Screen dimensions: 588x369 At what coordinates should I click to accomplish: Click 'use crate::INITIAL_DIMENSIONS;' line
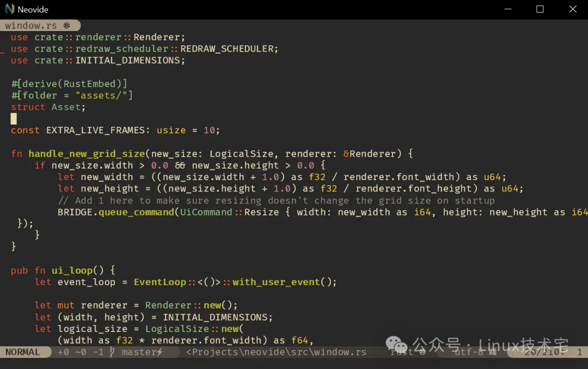98,60
